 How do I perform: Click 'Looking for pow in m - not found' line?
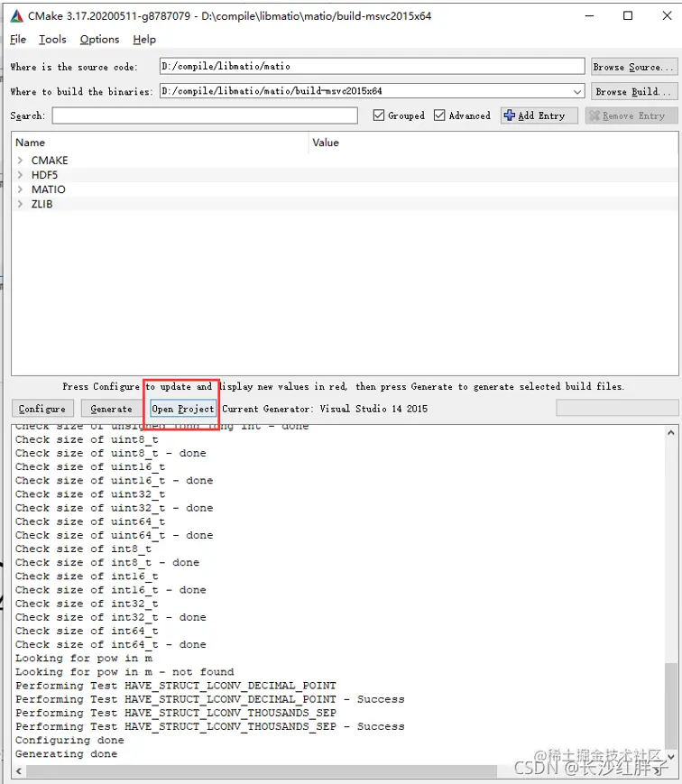[x=124, y=672]
